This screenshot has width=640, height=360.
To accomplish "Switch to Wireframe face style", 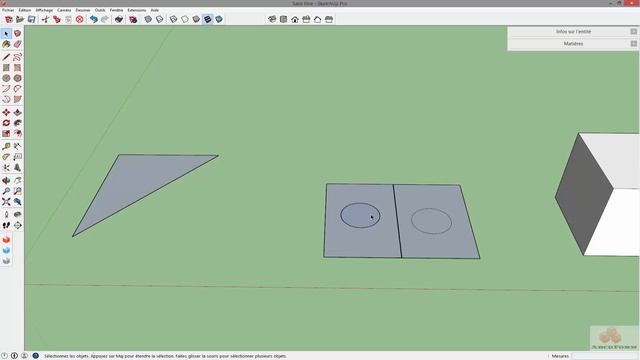I will click(173, 19).
